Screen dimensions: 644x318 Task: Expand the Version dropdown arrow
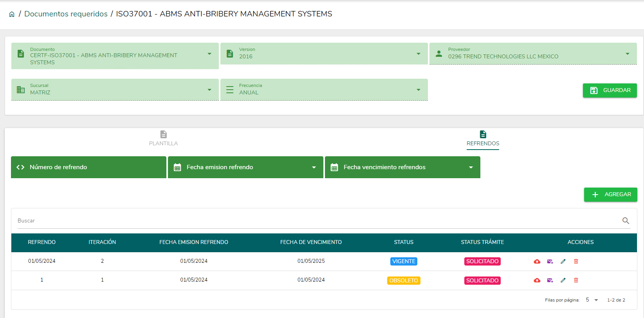click(x=419, y=54)
